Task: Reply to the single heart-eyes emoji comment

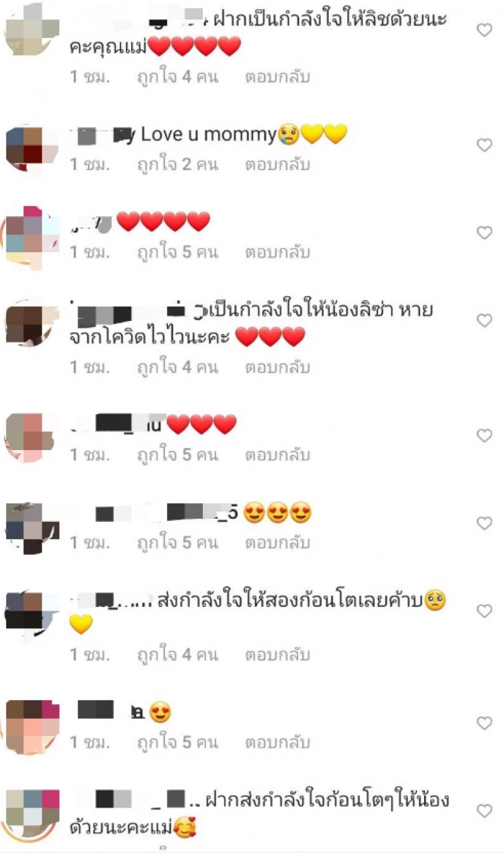Action: click(x=278, y=743)
